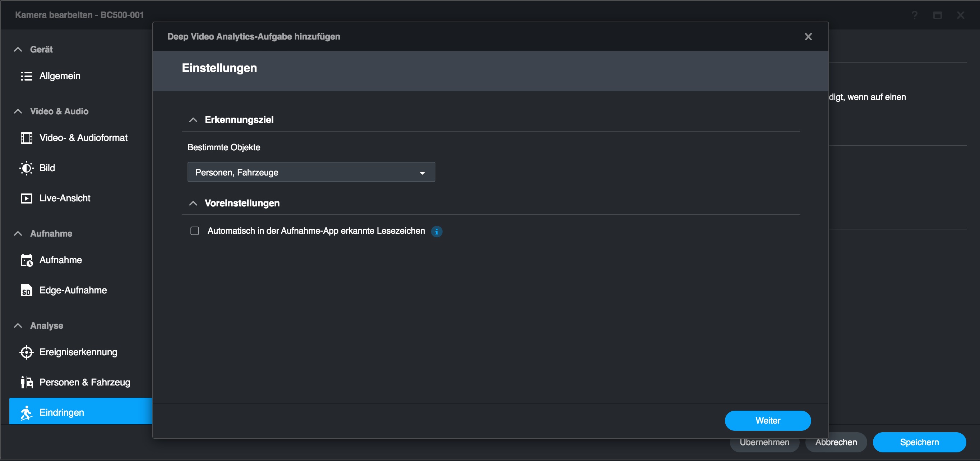
Task: Open the Aufnahme sidebar entry
Action: click(60, 260)
